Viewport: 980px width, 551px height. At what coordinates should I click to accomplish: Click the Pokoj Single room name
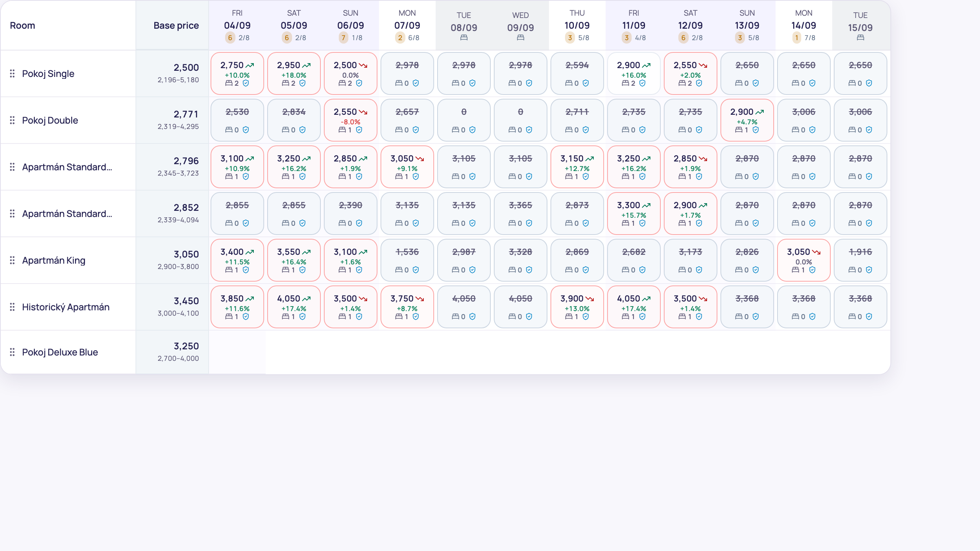(48, 73)
